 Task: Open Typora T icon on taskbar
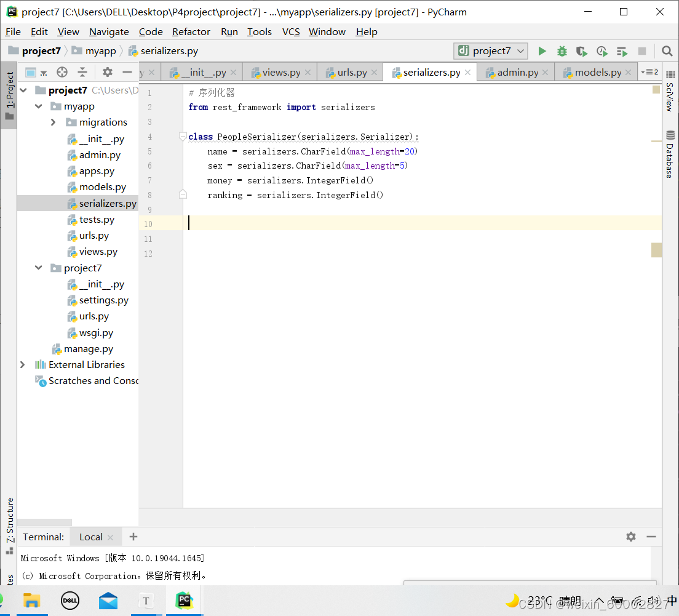click(146, 601)
